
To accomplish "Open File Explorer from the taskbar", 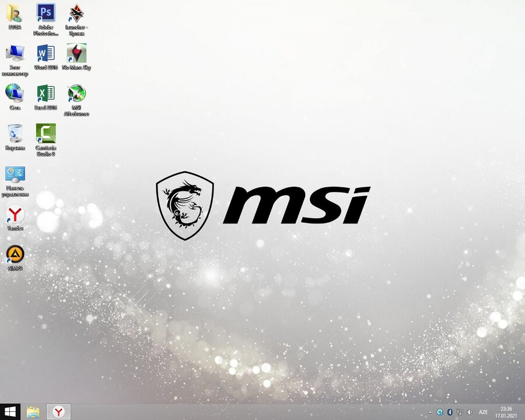I will click(x=33, y=412).
